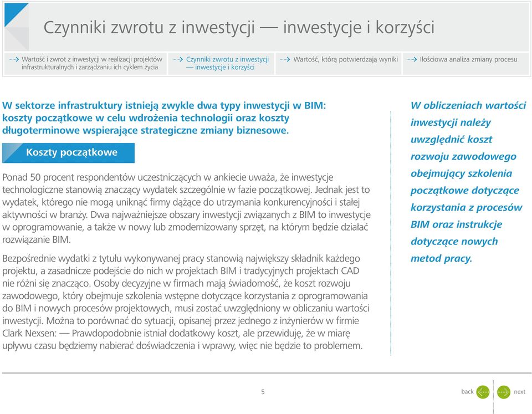The image size is (532, 414).
Task: Click the arrow icon before 'Ilościowa analiza'
Action: click(x=412, y=59)
